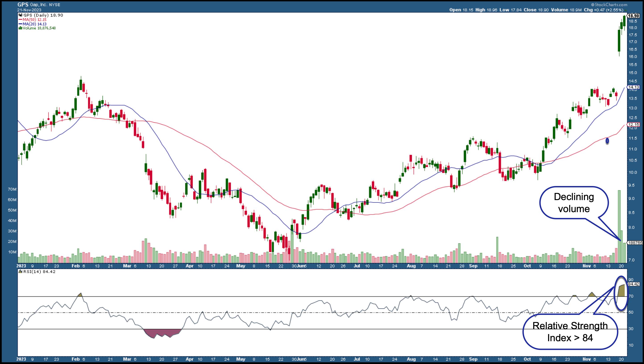Click the Aug label on the price chart's date axis
The image size is (644, 364).
pyautogui.click(x=411, y=266)
